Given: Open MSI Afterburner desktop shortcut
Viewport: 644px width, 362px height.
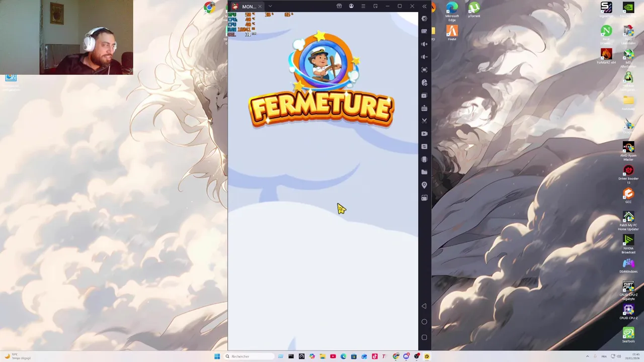Looking at the screenshot, I should coord(628,58).
